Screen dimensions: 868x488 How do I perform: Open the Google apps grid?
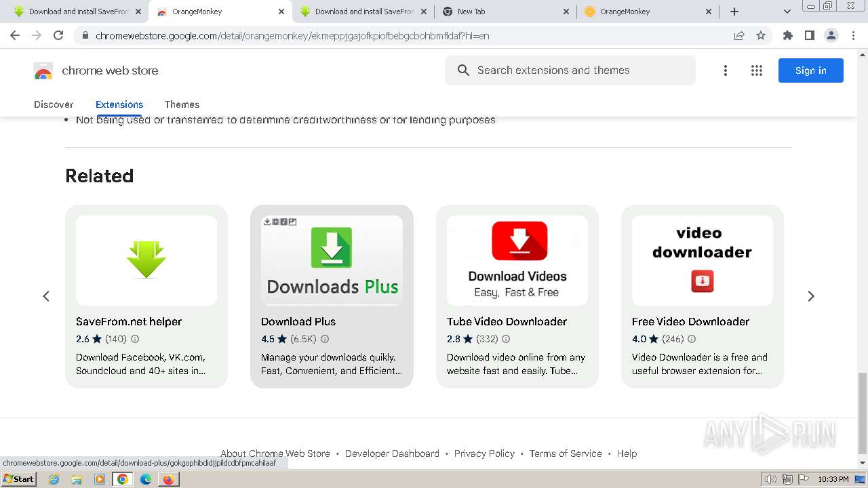coord(757,70)
